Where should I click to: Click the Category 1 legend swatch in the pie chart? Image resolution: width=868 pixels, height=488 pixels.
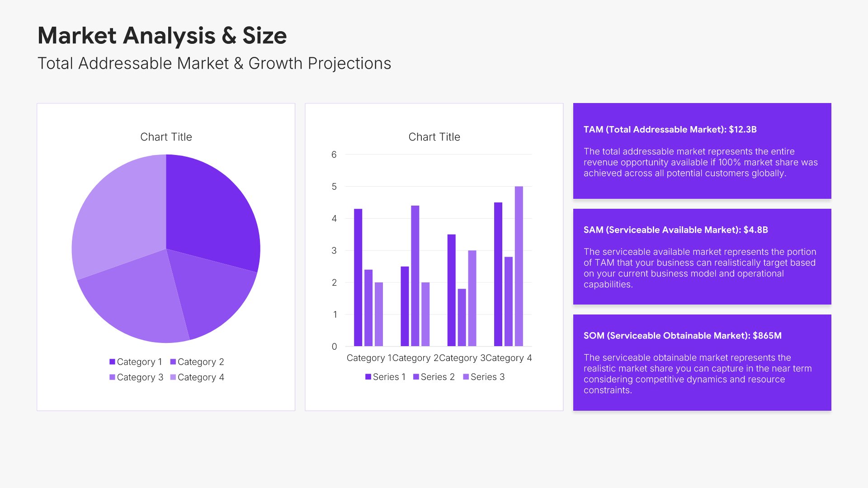point(112,361)
